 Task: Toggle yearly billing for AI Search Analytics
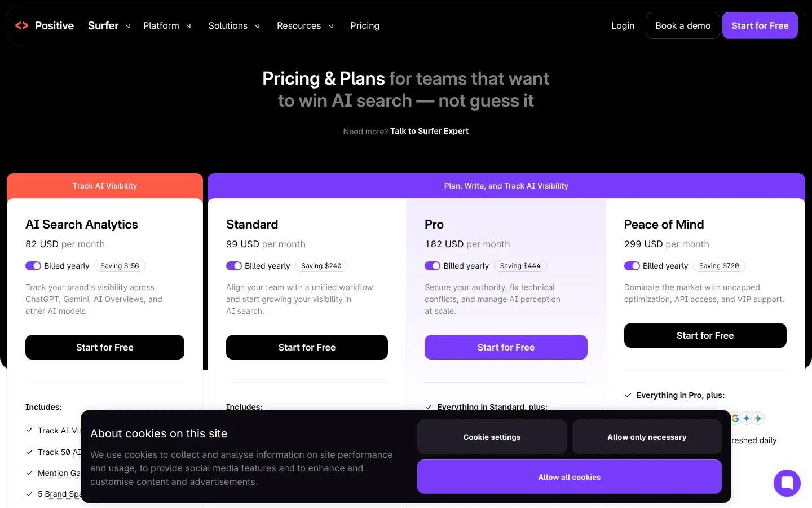pos(33,266)
